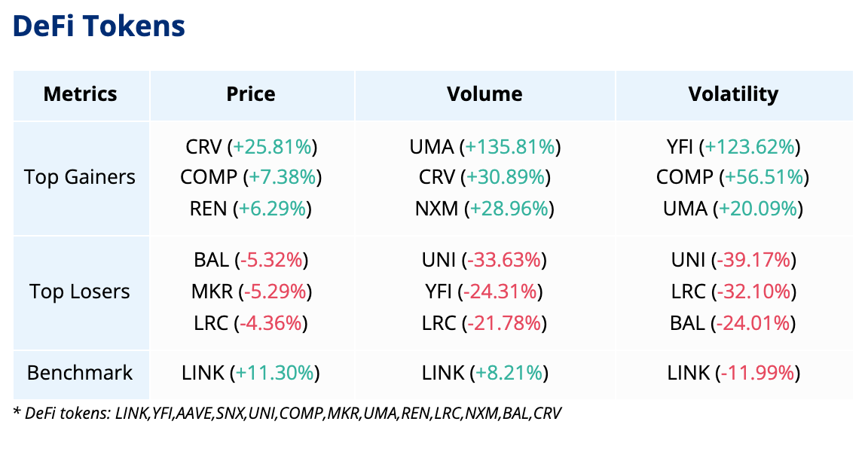
Task: Click BAL -5.32% price loser
Action: 251,261
